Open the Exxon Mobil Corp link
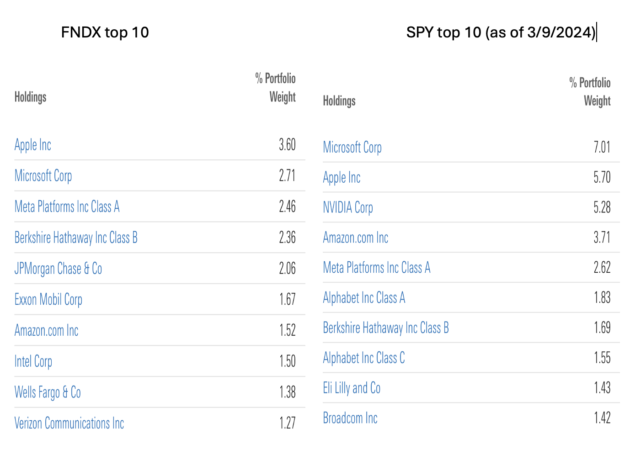 pyautogui.click(x=48, y=299)
